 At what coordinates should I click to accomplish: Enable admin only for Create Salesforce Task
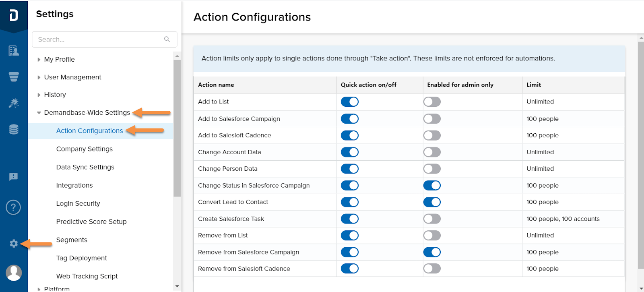click(432, 219)
